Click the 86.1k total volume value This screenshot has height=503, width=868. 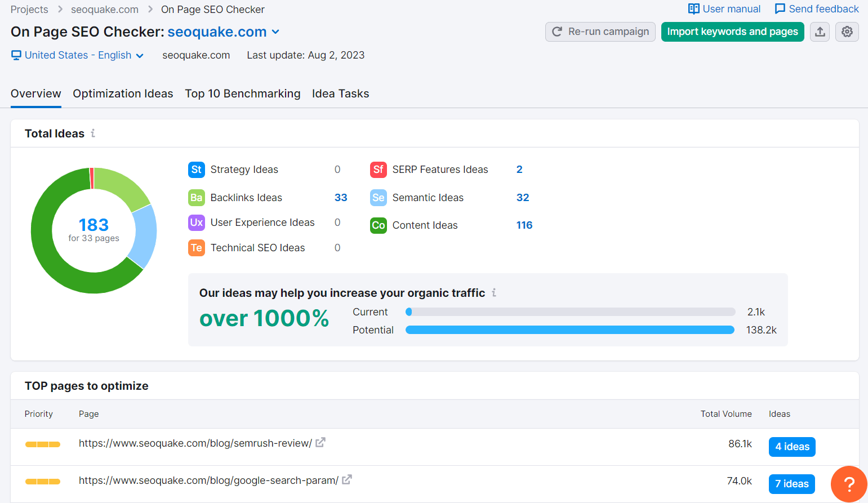point(740,444)
